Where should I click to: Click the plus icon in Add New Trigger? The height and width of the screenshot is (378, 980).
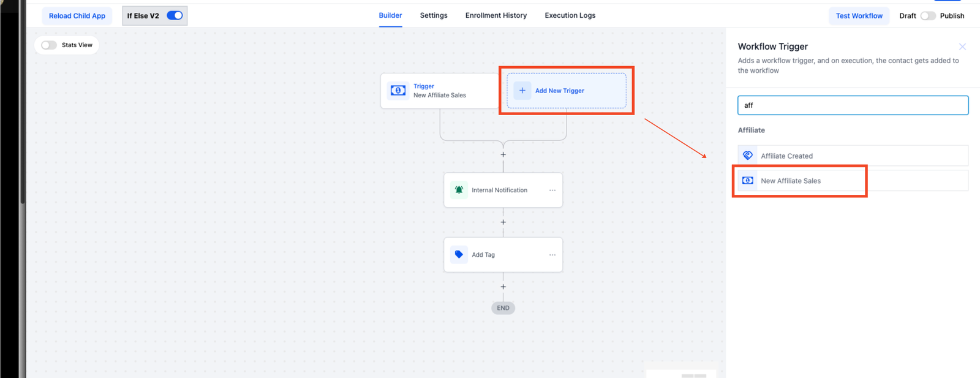point(522,91)
